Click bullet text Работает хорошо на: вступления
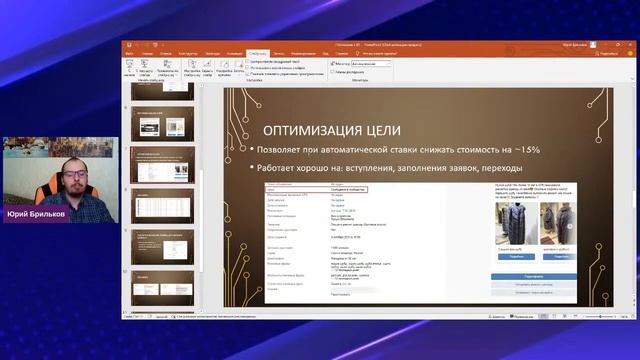The width and height of the screenshot is (640, 360). 389,168
